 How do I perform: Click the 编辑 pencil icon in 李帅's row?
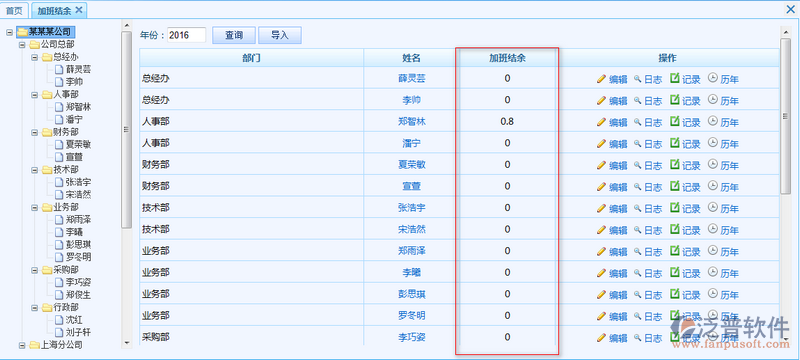pos(602,100)
